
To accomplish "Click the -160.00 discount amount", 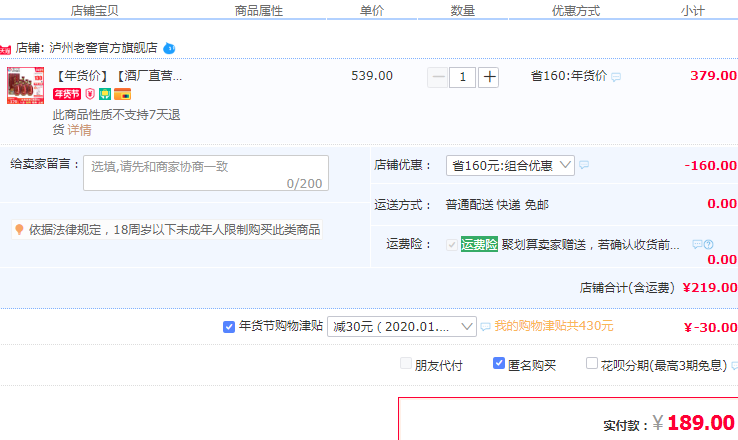I will point(711,166).
